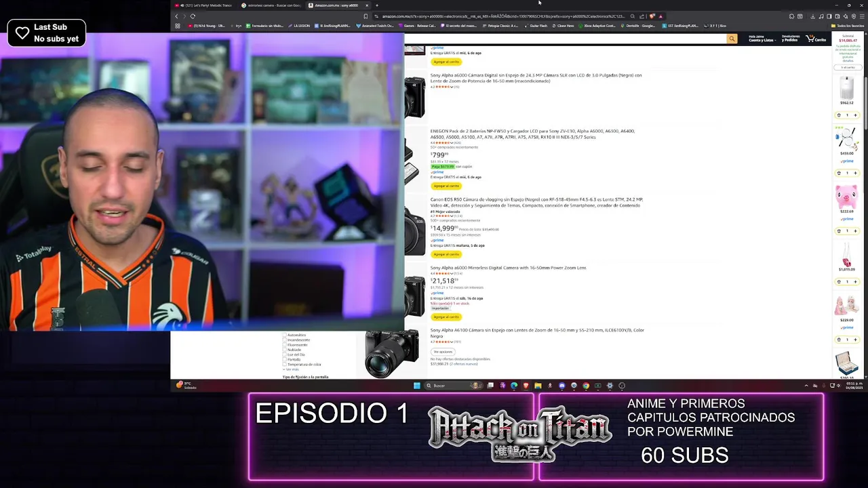Screen dimensions: 868x488
Task: Open the Sony Alpha A6100 product title link
Action: coord(537,333)
